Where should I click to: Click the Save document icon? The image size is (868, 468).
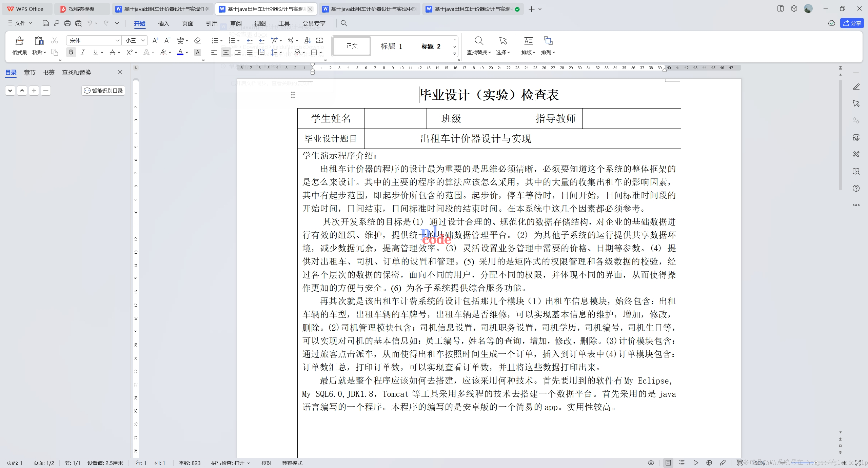tap(45, 23)
